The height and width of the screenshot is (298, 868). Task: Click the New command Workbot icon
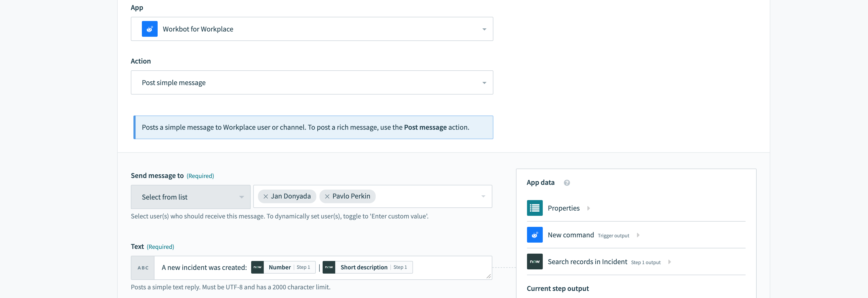point(535,234)
